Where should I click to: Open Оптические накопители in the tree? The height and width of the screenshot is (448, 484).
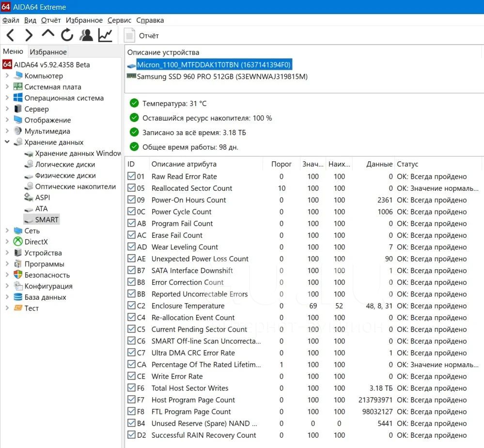coord(75,186)
